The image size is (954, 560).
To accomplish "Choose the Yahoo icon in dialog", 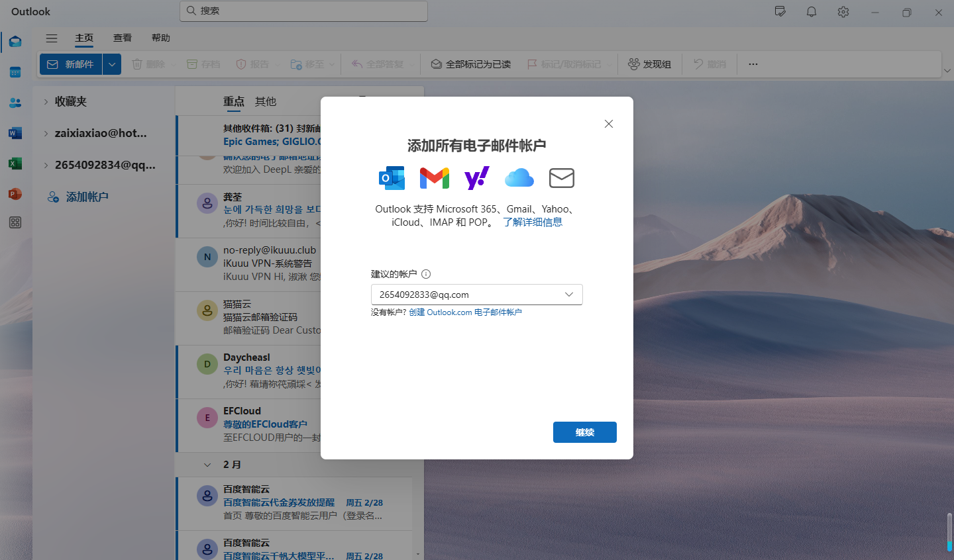I will point(477,178).
